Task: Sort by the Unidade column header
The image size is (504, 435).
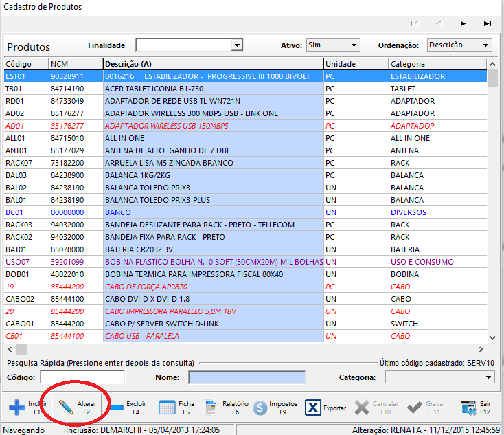Action: coord(356,64)
